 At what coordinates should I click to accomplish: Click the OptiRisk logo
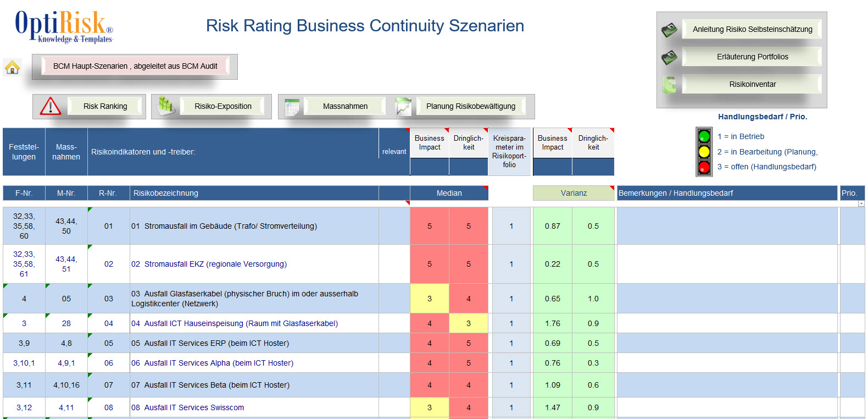pyautogui.click(x=63, y=26)
